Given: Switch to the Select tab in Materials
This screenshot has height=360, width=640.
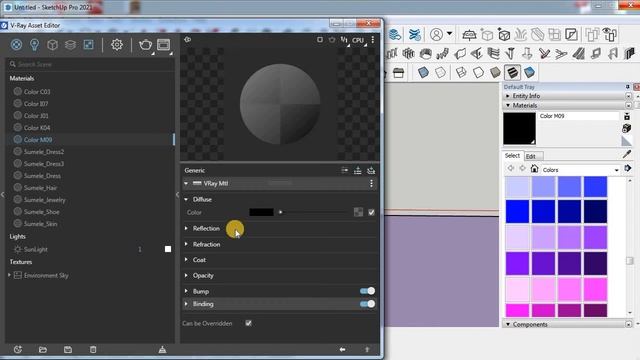Looking at the screenshot, I should (512, 156).
